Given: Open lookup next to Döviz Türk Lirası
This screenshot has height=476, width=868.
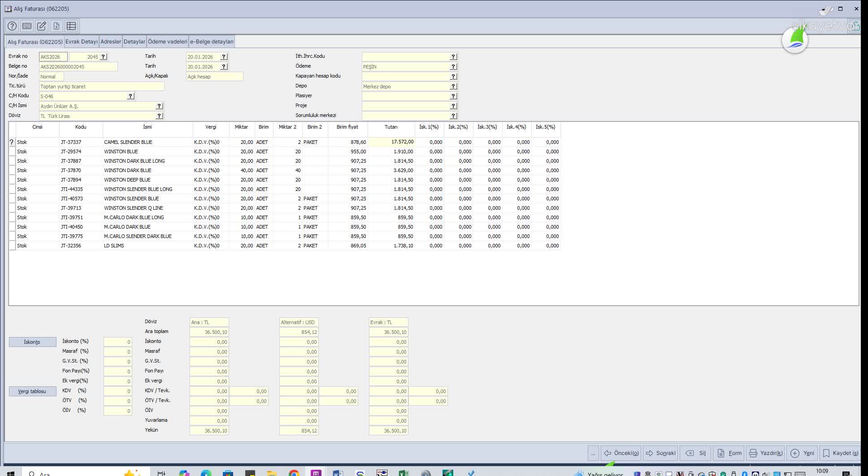Looking at the screenshot, I should 159,116.
